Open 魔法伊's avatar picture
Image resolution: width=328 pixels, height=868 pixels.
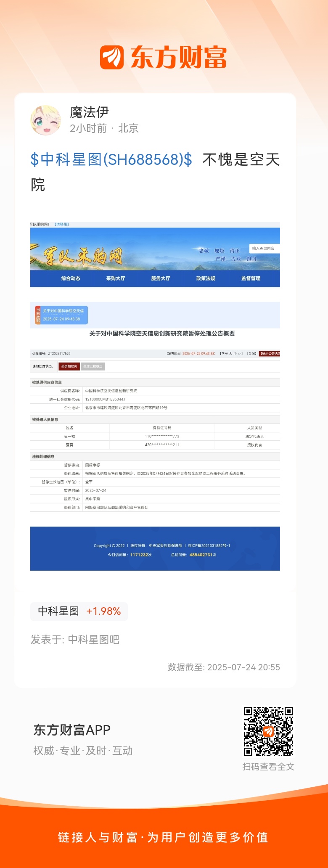(46, 120)
